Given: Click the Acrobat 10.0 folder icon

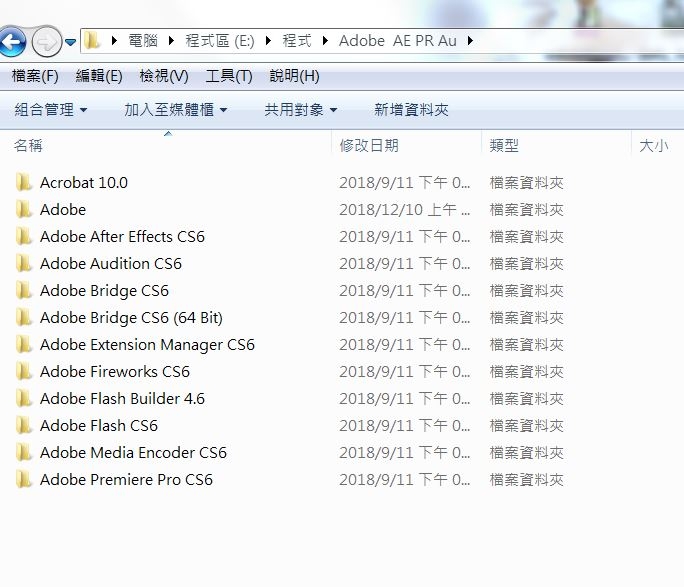Looking at the screenshot, I should click(x=24, y=182).
